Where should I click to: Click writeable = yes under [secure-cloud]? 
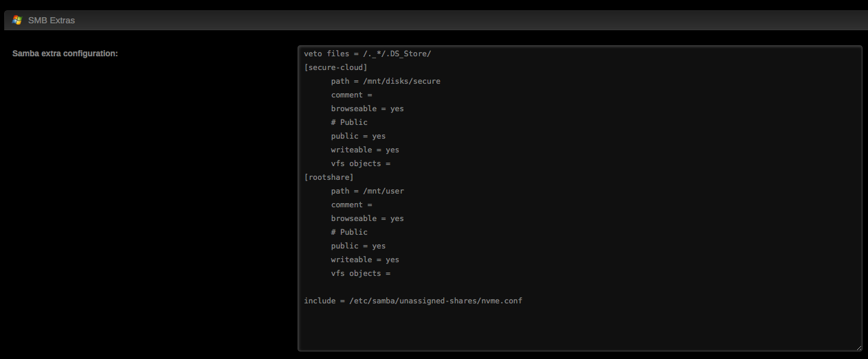(365, 150)
